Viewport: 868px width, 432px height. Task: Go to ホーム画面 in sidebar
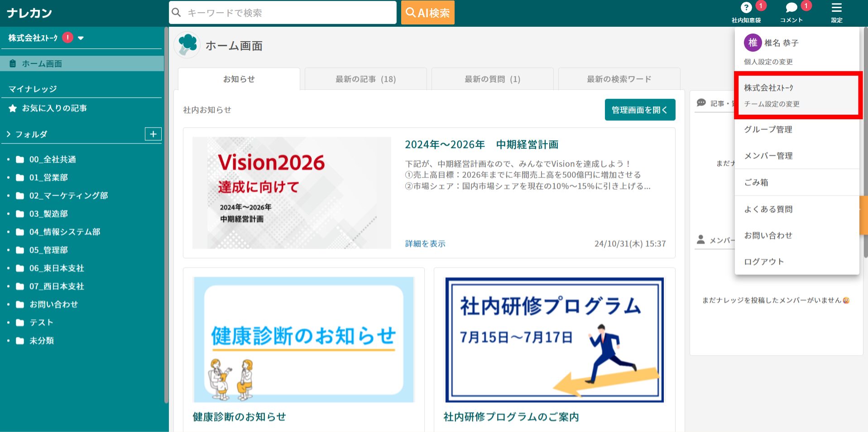tap(82, 63)
